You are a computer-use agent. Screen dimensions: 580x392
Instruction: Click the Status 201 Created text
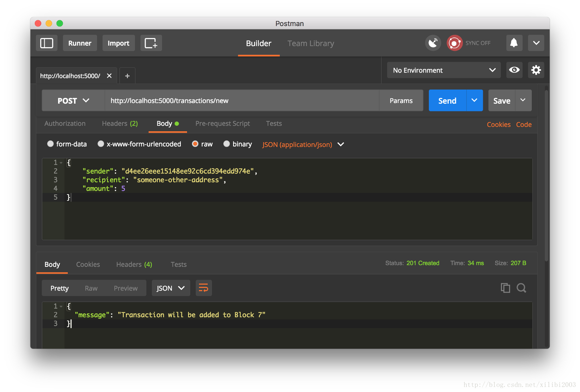point(412,263)
